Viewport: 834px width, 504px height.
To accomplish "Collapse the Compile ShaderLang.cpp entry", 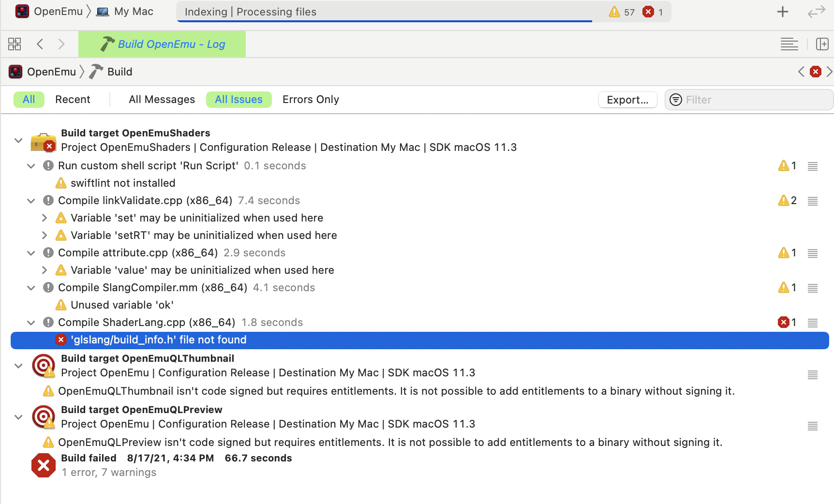I will click(31, 323).
